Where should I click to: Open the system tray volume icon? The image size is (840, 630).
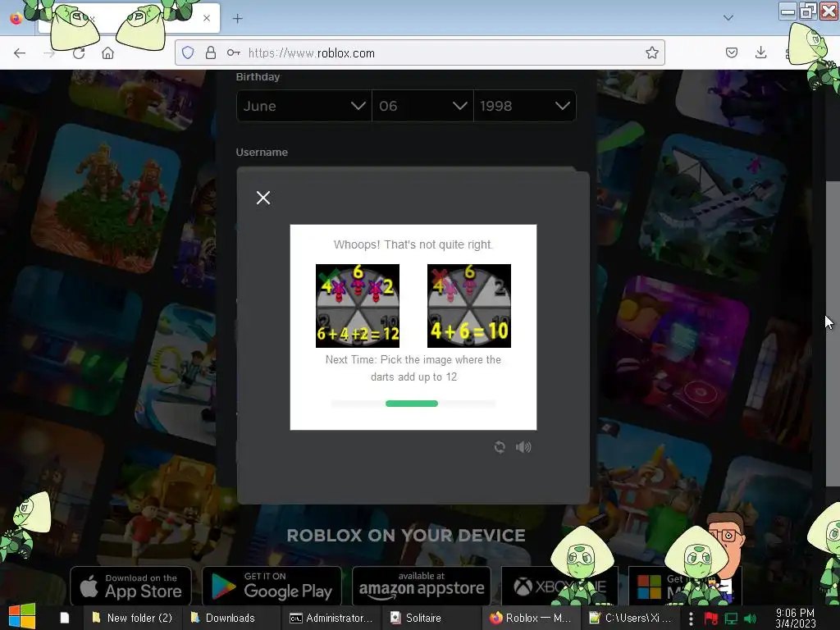tap(750, 619)
